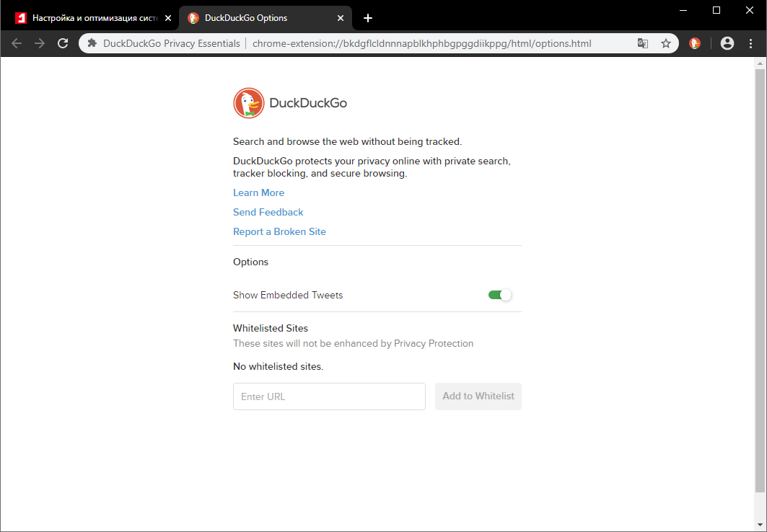Viewport: 767px width, 532px height.
Task: Click the Options section heading
Action: click(250, 262)
